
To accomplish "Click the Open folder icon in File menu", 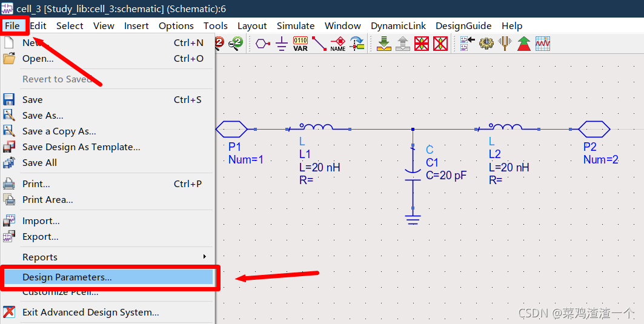I will pos(9,59).
